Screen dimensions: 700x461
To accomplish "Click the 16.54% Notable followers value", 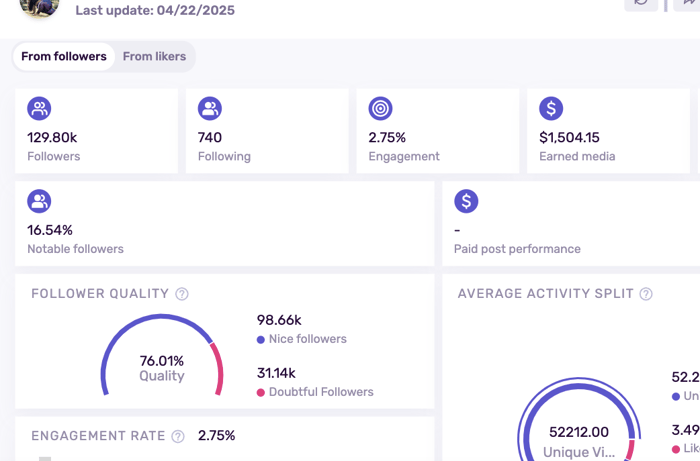I will pyautogui.click(x=50, y=231).
